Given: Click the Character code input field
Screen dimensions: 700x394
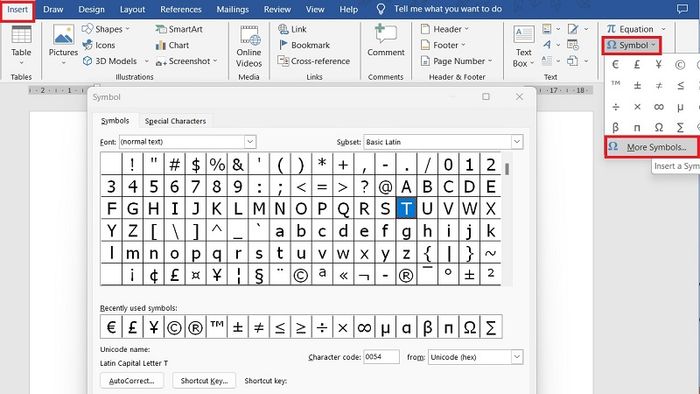Looking at the screenshot, I should tap(381, 357).
